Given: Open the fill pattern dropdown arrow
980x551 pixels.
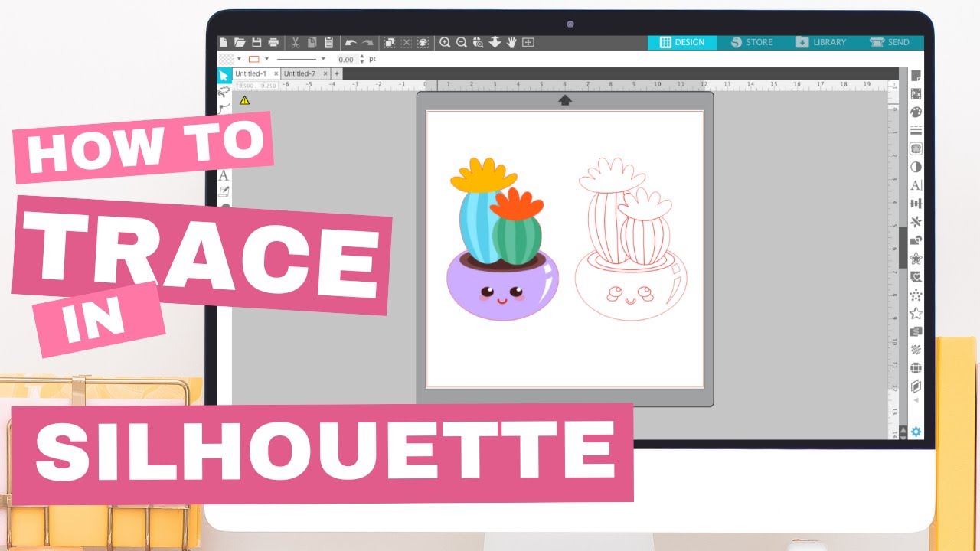Looking at the screenshot, I should [239, 59].
